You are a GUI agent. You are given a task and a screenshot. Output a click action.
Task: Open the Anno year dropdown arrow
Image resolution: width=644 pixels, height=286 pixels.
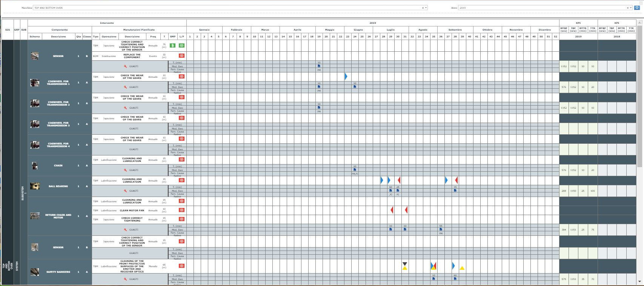point(630,8)
